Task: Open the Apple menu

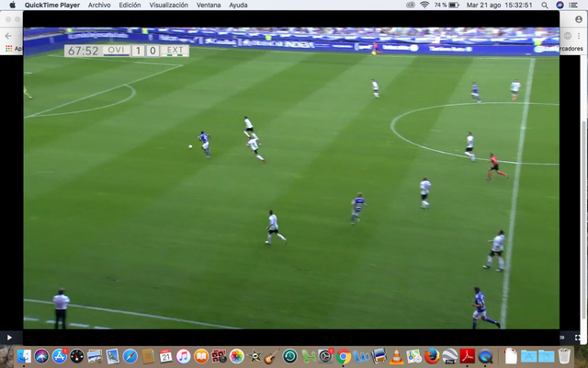Action: click(12, 5)
